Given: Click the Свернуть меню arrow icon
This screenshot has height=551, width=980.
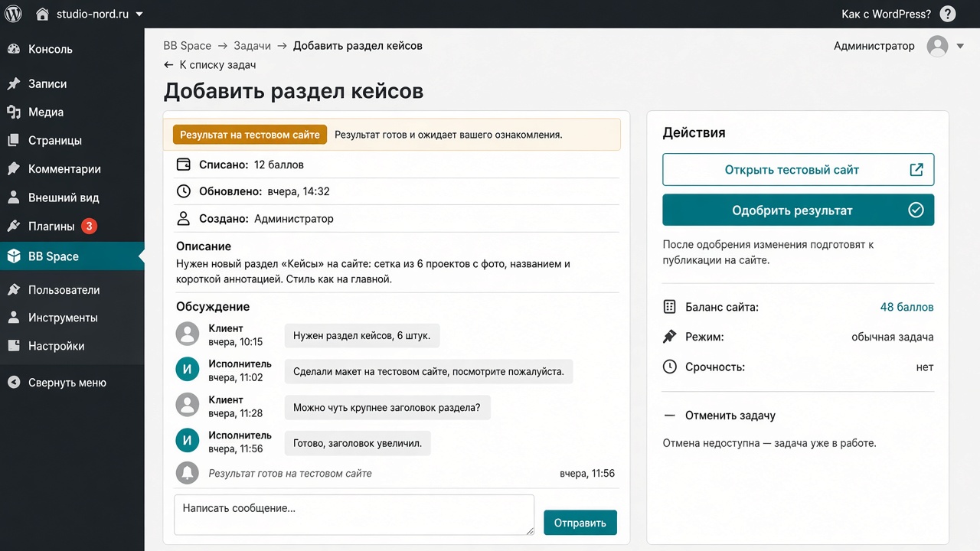Looking at the screenshot, I should [14, 383].
